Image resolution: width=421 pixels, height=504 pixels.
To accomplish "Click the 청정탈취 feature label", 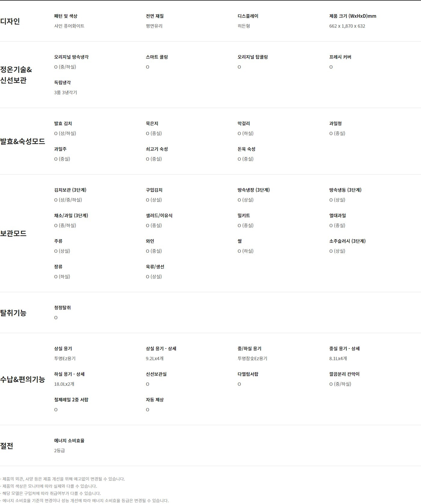I will click(62, 308).
